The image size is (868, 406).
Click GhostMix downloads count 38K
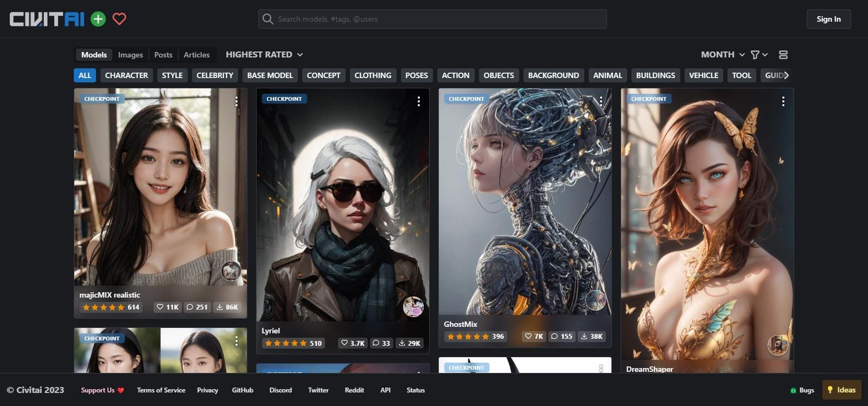(592, 337)
